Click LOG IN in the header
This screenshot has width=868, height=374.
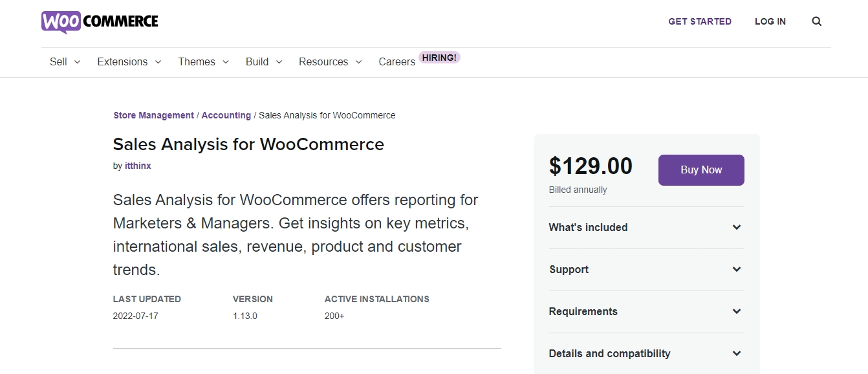point(770,21)
